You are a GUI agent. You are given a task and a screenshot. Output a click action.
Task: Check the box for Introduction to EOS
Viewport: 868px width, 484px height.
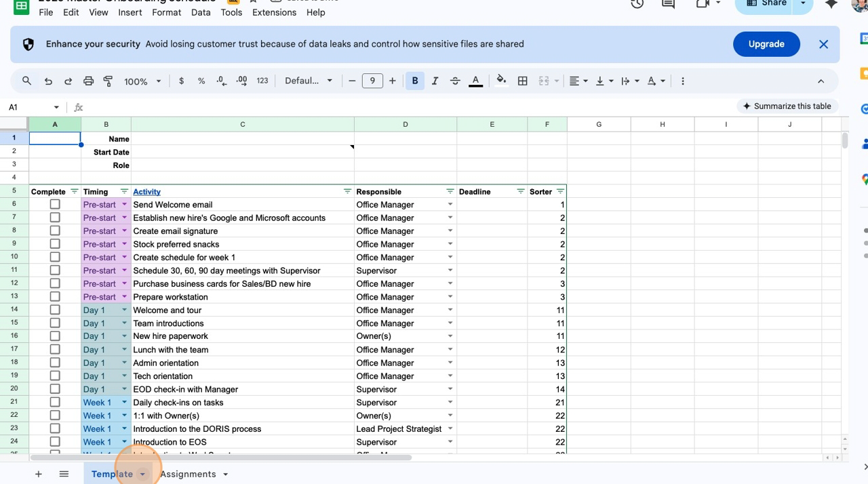tap(55, 442)
